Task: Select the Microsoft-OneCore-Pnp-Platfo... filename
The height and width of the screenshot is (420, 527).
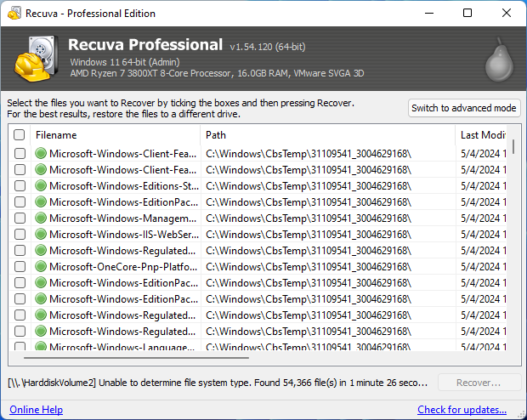Action: [123, 267]
